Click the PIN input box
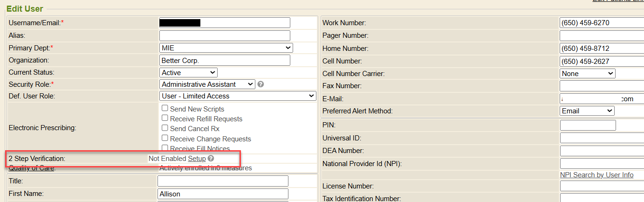This screenshot has height=202, width=644. [x=588, y=125]
